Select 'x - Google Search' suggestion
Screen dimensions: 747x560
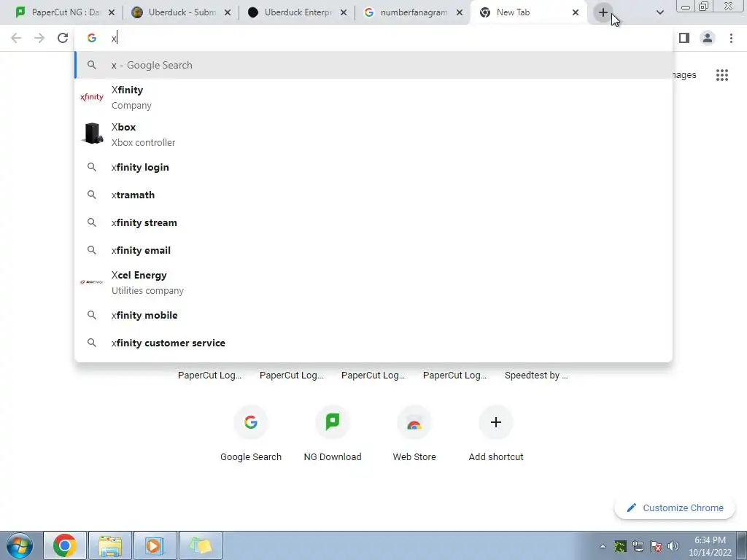click(373, 65)
